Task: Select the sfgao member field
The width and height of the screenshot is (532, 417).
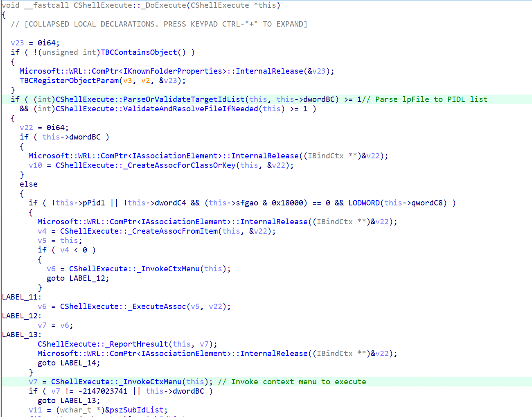Action: 247,203
